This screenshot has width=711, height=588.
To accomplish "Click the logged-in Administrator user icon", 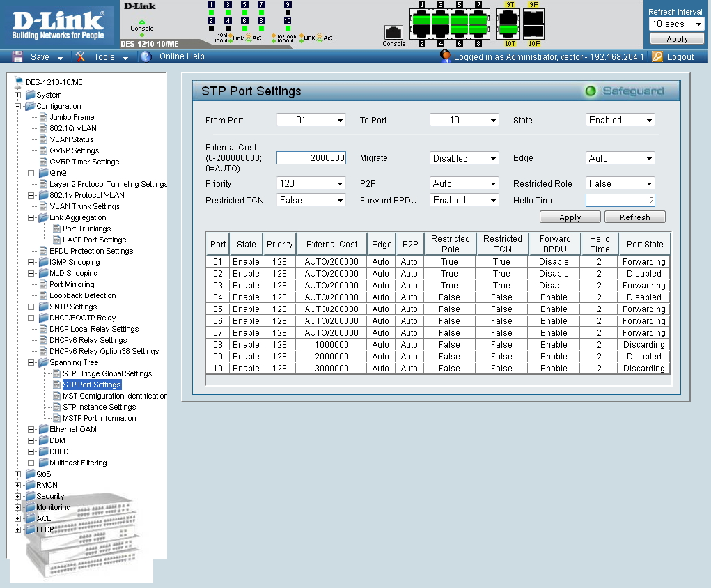I will pos(446,56).
